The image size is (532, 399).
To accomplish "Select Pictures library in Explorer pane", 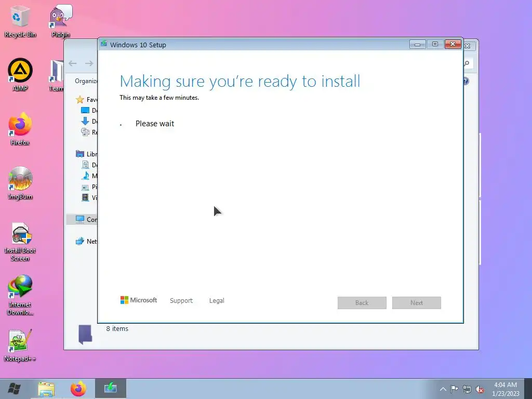I will [x=89, y=187].
